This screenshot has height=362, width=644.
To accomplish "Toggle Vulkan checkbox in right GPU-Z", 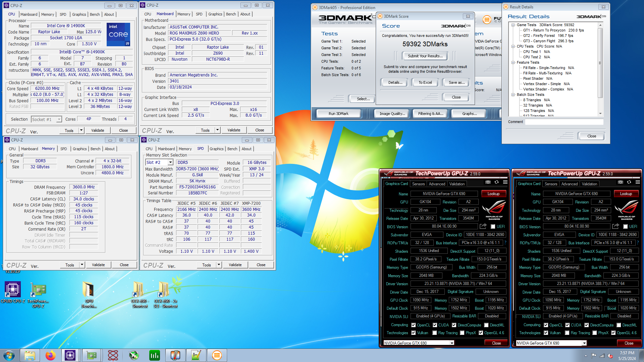I will (x=546, y=333).
